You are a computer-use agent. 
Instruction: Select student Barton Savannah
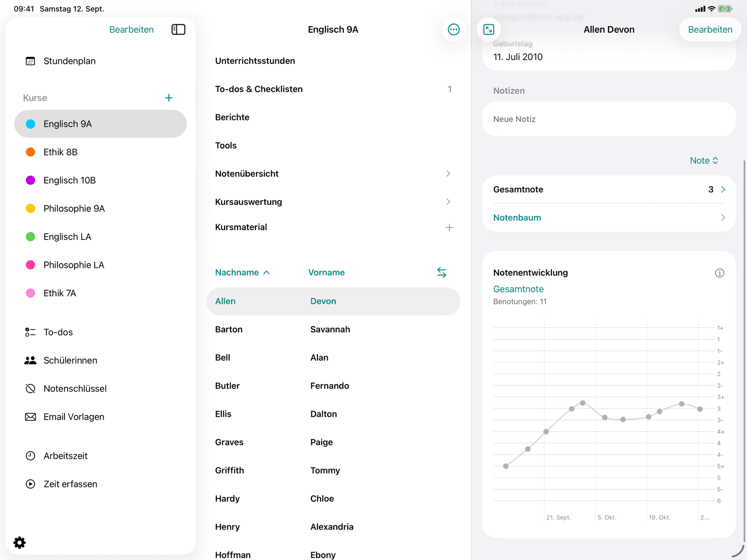333,329
